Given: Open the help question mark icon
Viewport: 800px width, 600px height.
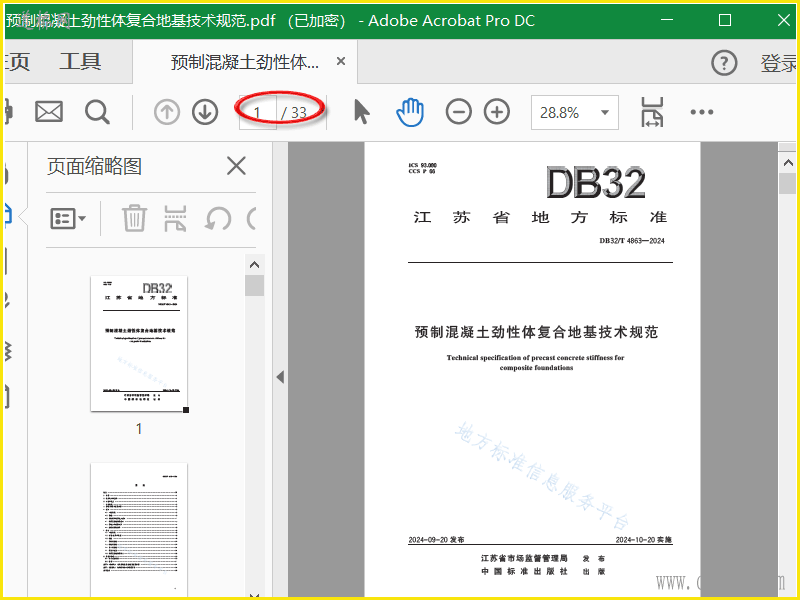Looking at the screenshot, I should point(724,63).
